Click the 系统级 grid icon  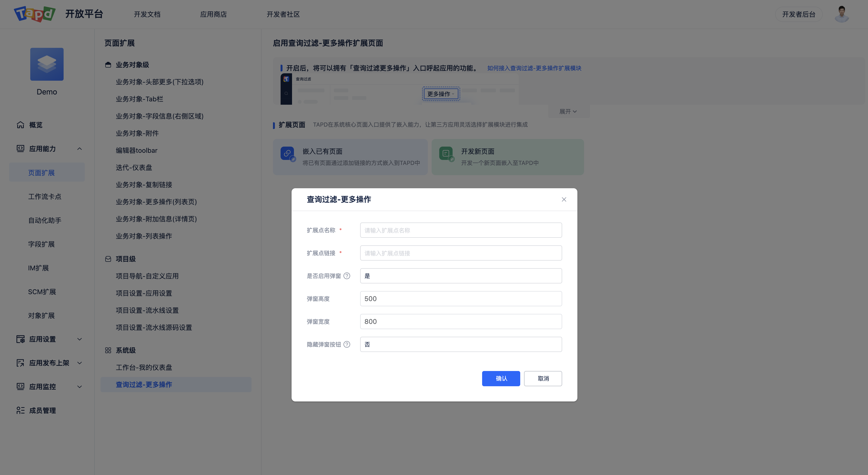tap(108, 350)
